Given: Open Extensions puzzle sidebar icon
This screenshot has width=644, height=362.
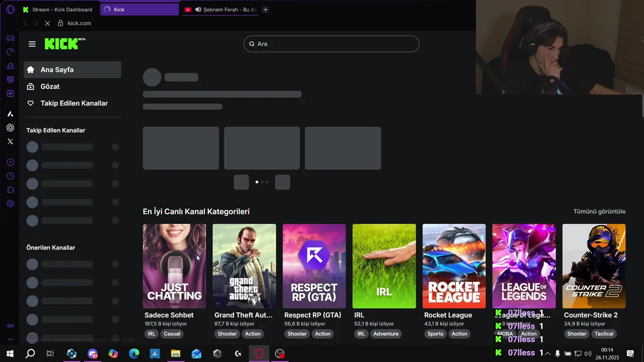Looking at the screenshot, I should (10, 190).
